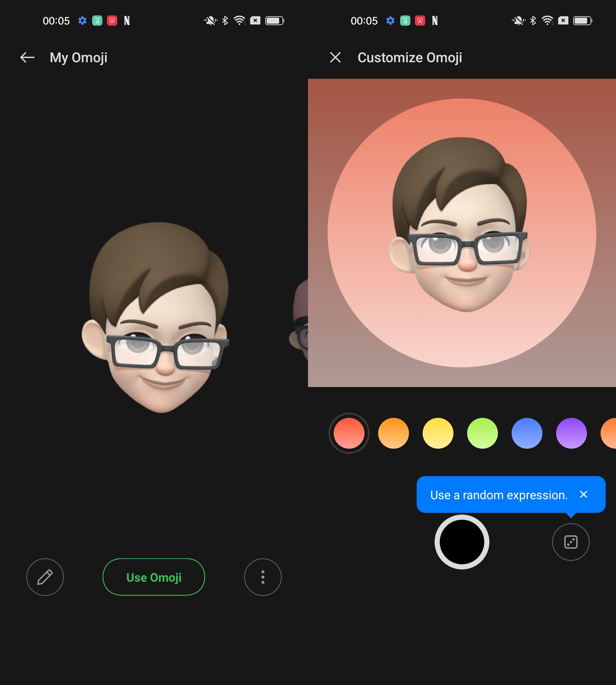Tap the battery icon in right status bar

point(583,21)
